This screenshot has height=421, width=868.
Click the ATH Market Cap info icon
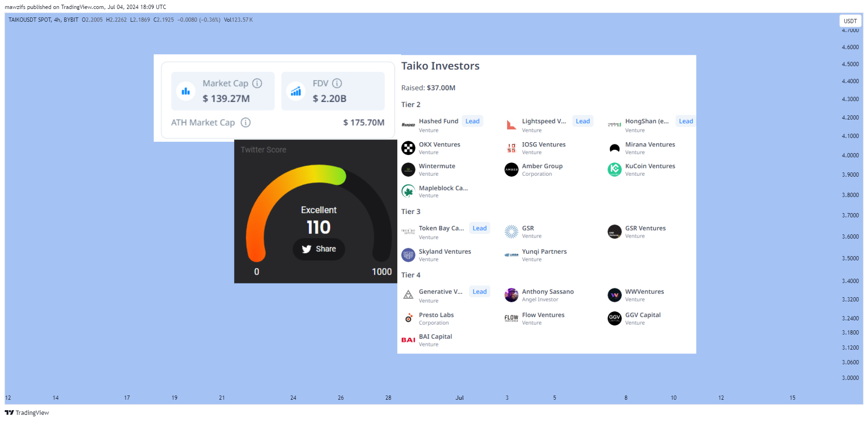(x=245, y=122)
